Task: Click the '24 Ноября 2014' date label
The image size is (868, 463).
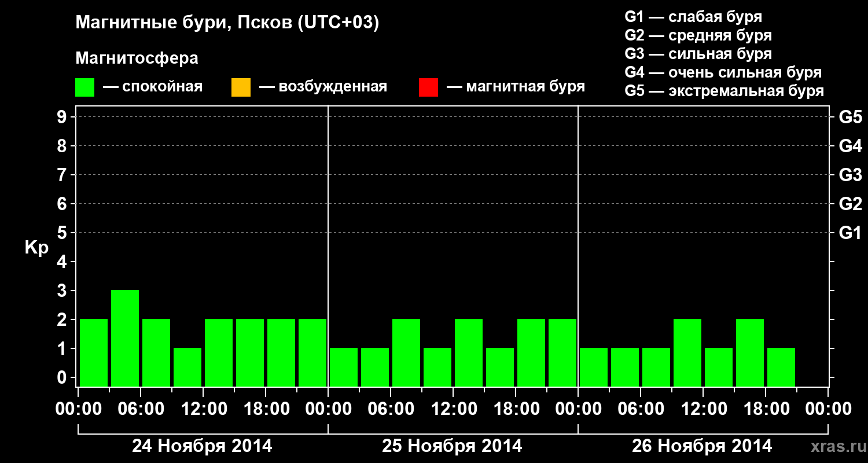Action: (202, 446)
